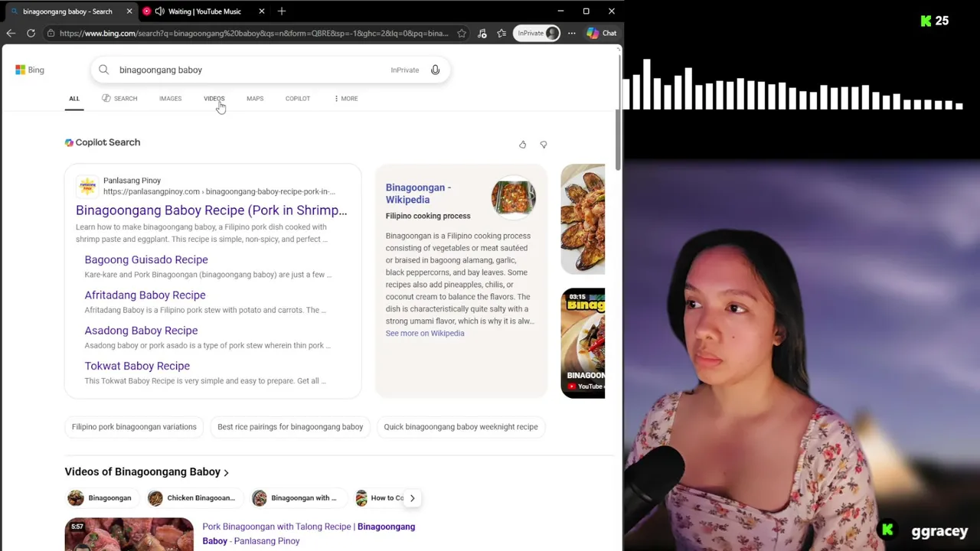Viewport: 980px width, 551px height.
Task: Click the page vertical scrollbar
Action: pos(618,111)
